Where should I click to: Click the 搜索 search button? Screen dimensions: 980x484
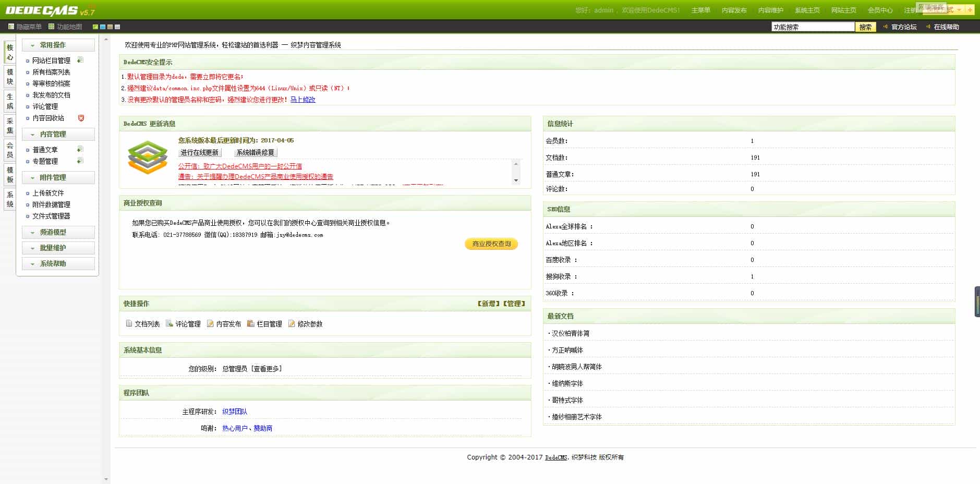coord(865,27)
